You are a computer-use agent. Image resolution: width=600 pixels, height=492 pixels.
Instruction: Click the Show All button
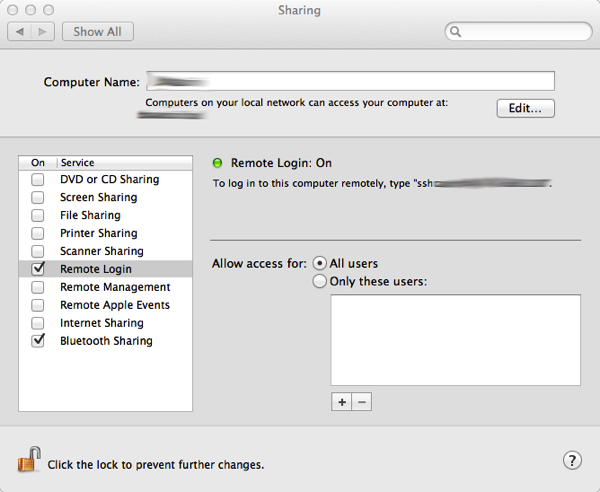(98, 31)
